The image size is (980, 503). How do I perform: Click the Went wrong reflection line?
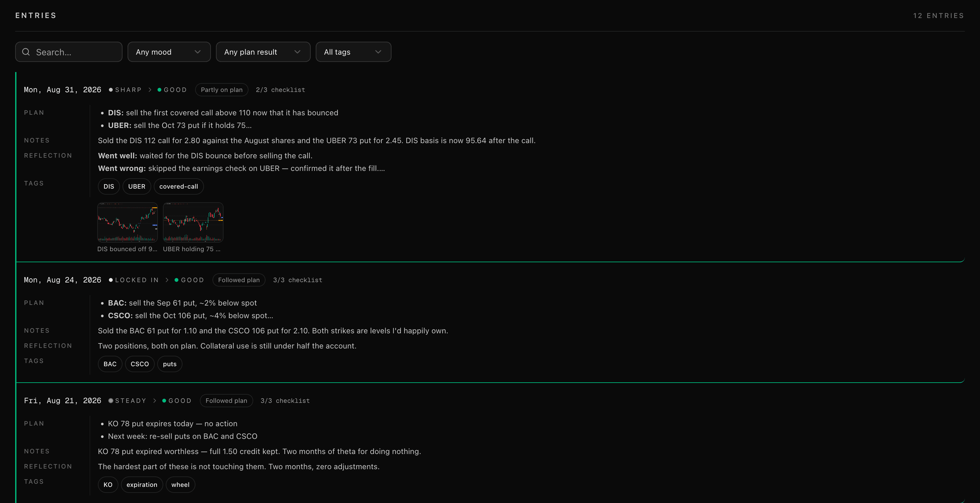pos(241,168)
